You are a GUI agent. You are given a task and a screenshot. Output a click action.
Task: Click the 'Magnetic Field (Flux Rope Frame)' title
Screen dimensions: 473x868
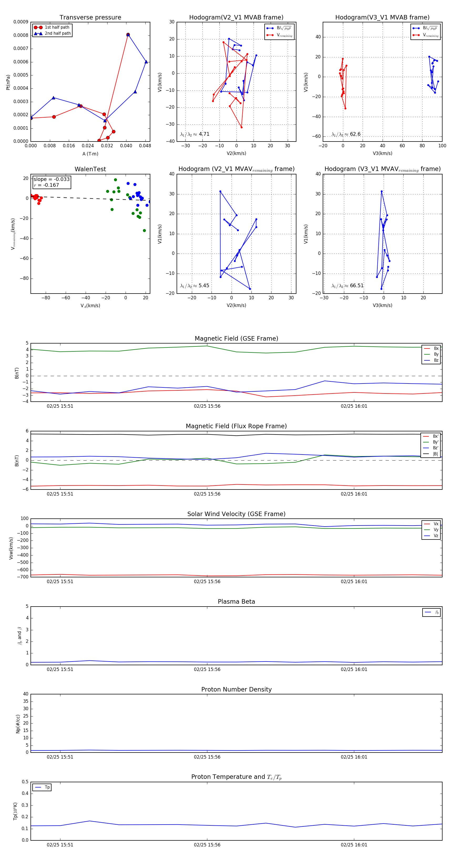coord(236,426)
